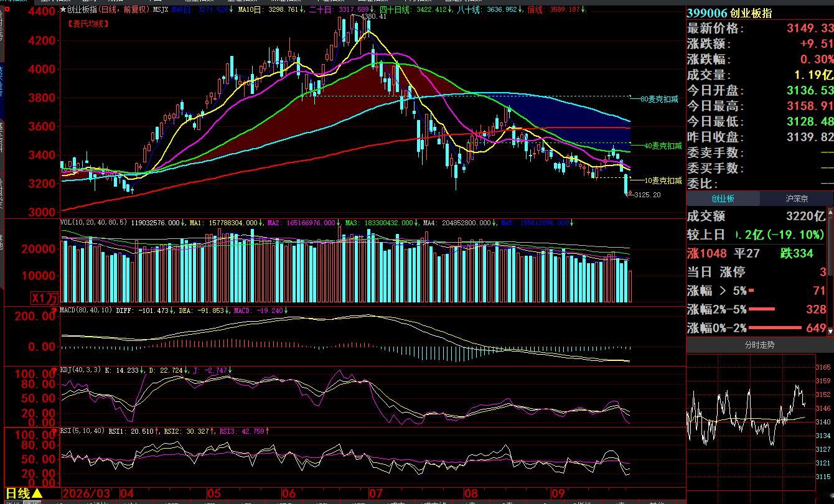Open the 日线 period selector
This screenshot has width=834, height=504.
pyautogui.click(x=24, y=494)
